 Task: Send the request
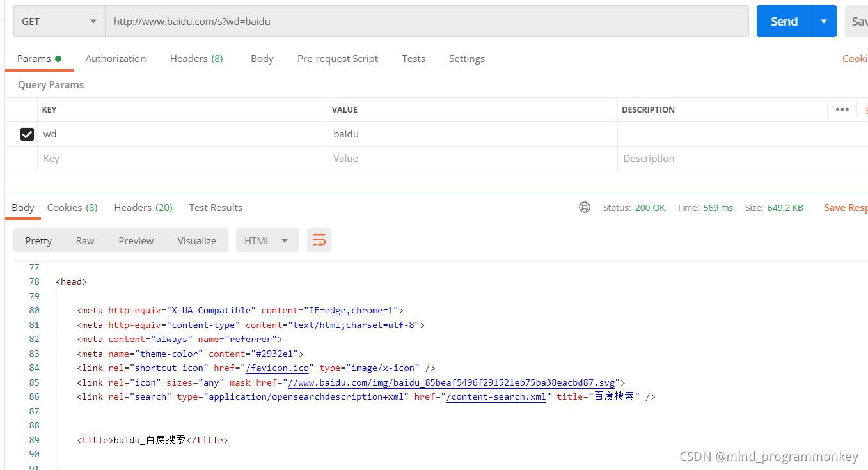point(784,21)
